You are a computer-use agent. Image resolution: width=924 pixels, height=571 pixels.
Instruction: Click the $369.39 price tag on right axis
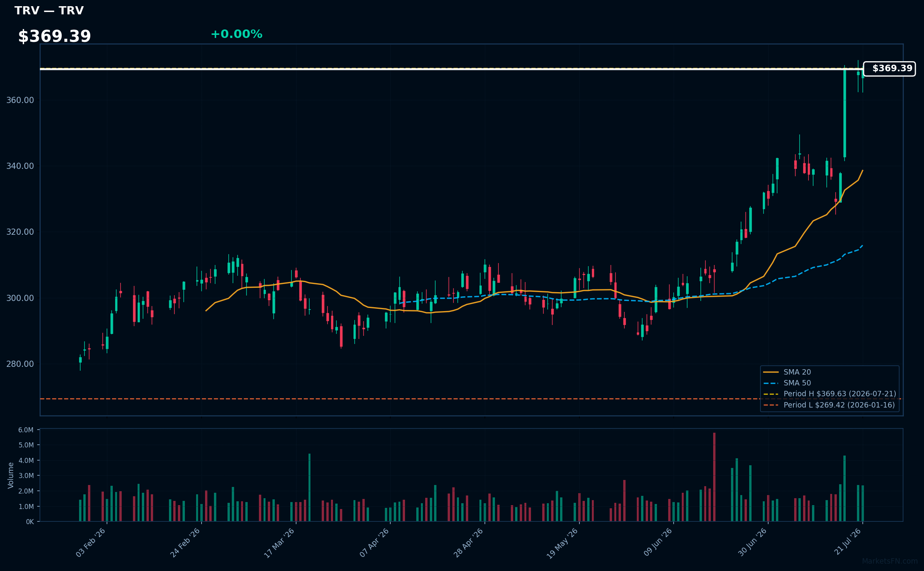pyautogui.click(x=890, y=69)
